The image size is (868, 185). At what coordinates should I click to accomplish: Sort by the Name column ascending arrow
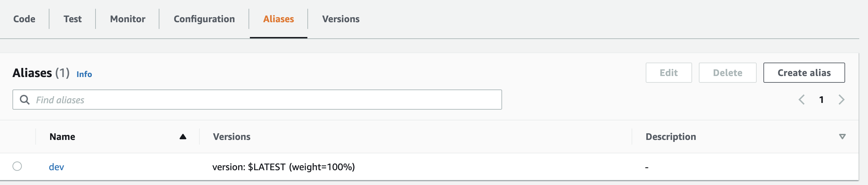(x=183, y=137)
